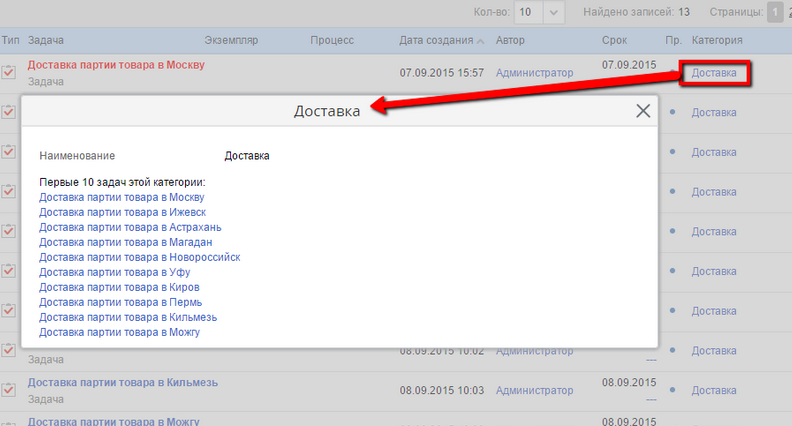This screenshot has width=792, height=426.
Task: Click the task type icon in the Москву row
Action: (x=9, y=73)
